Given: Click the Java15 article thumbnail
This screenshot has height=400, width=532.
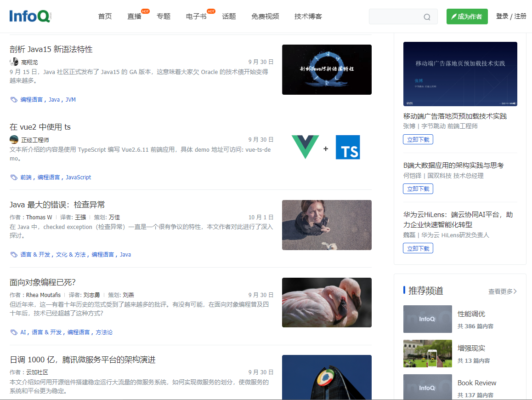Looking at the screenshot, I should (x=327, y=69).
